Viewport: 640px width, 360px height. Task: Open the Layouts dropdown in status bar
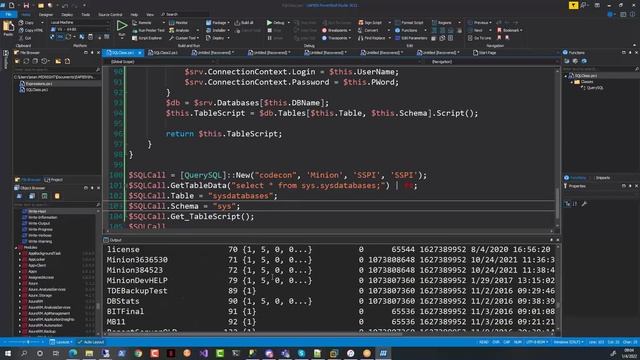(x=61, y=342)
